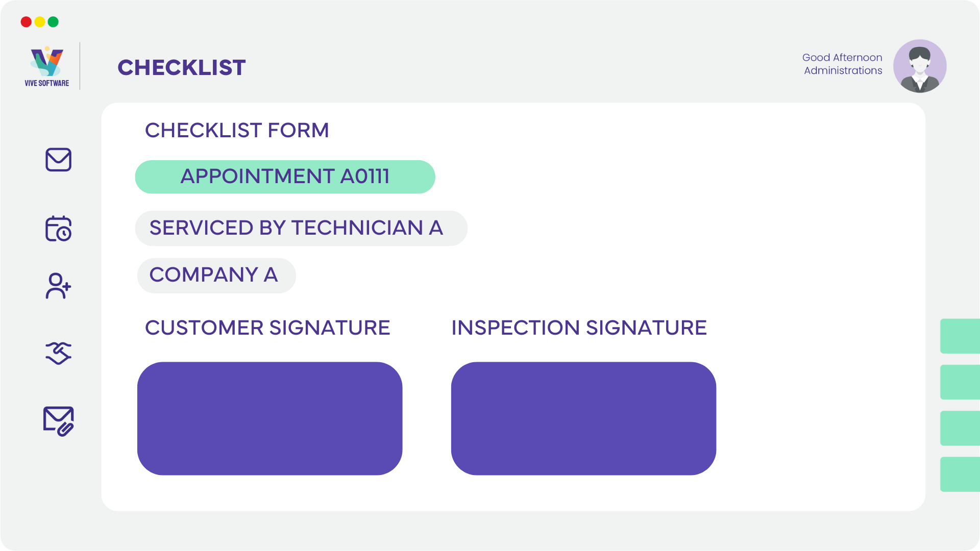The image size is (980, 551).
Task: Click the inspection signature box
Action: pos(583,418)
